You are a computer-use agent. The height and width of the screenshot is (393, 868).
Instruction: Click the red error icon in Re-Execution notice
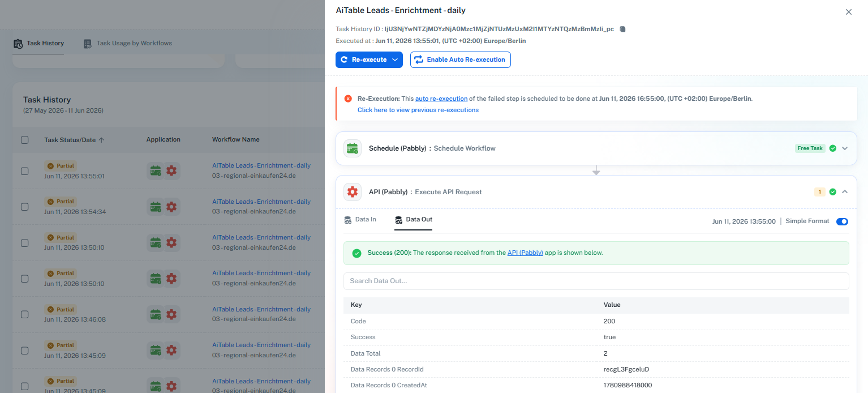click(348, 99)
